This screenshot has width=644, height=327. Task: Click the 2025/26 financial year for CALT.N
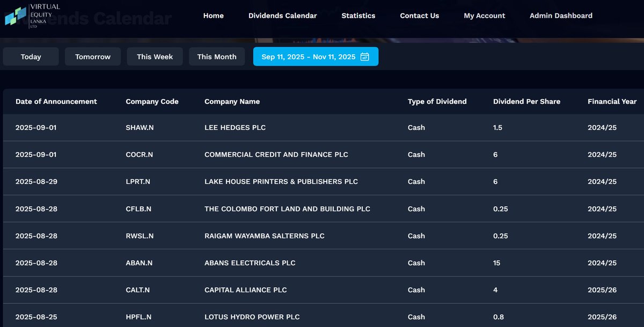pyautogui.click(x=602, y=290)
